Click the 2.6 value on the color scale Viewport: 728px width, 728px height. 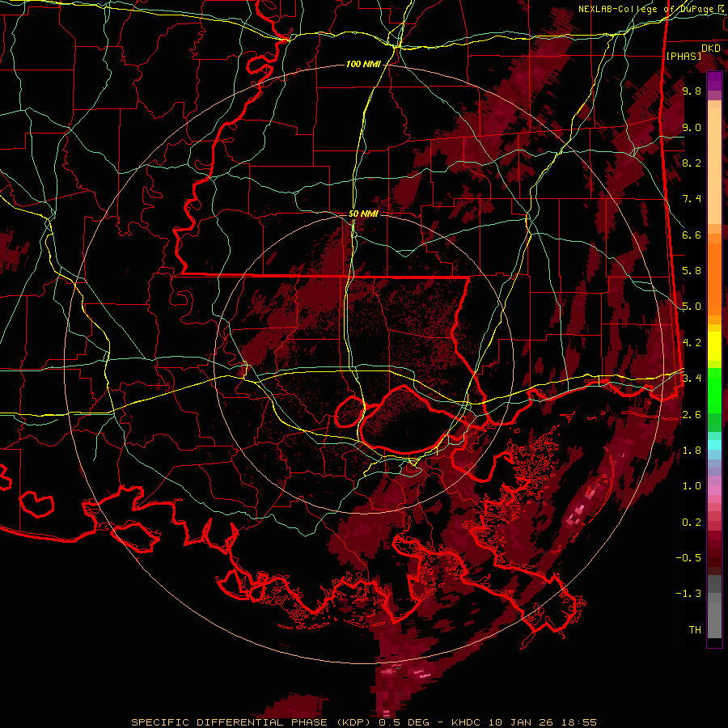pos(692,415)
